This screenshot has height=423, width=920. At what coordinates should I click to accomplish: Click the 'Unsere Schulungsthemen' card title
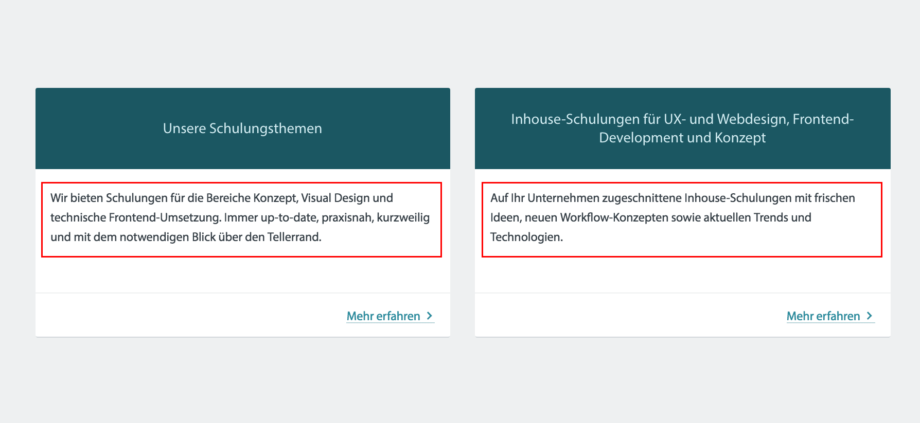242,128
